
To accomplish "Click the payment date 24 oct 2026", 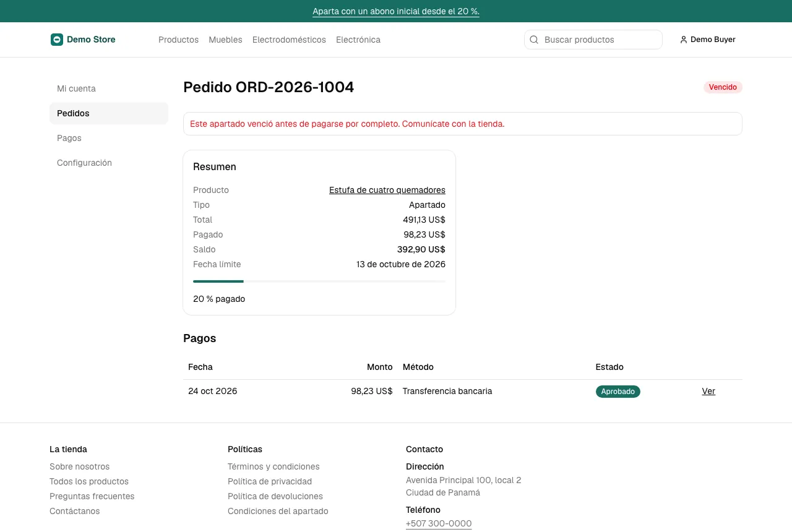I will [212, 391].
